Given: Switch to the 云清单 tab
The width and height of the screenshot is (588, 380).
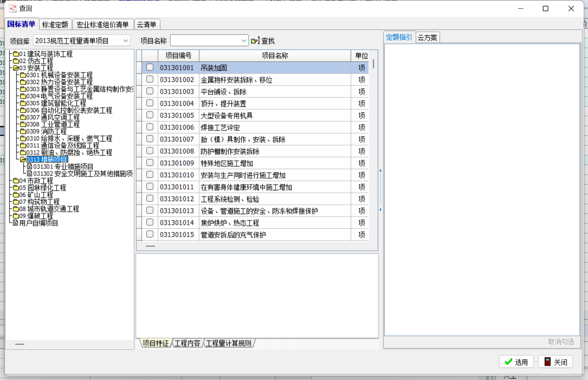Looking at the screenshot, I should click(147, 25).
